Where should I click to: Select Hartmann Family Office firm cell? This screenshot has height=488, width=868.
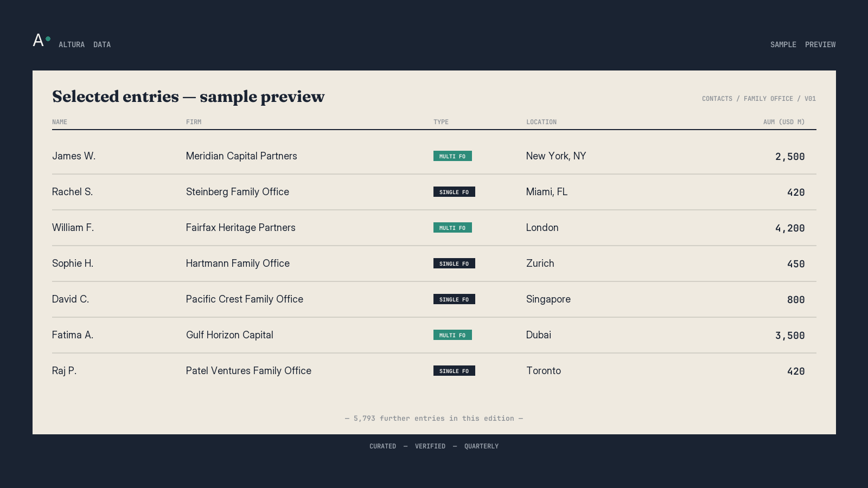click(238, 264)
